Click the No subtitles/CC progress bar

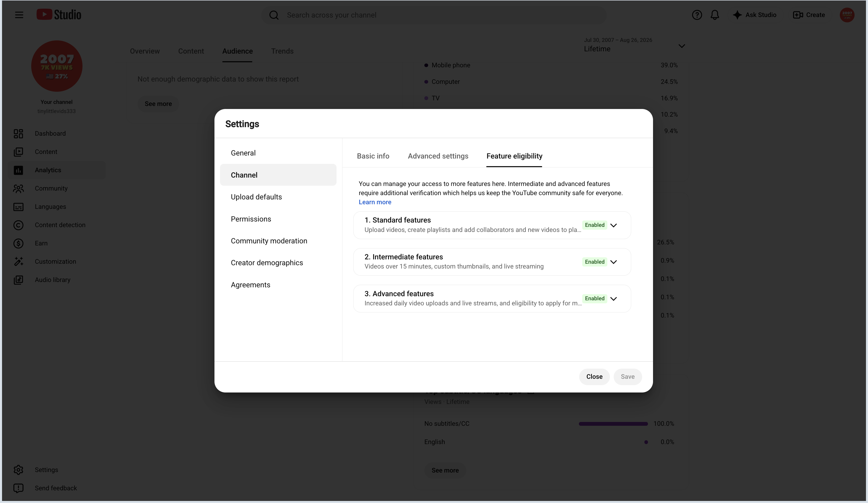[613, 424]
